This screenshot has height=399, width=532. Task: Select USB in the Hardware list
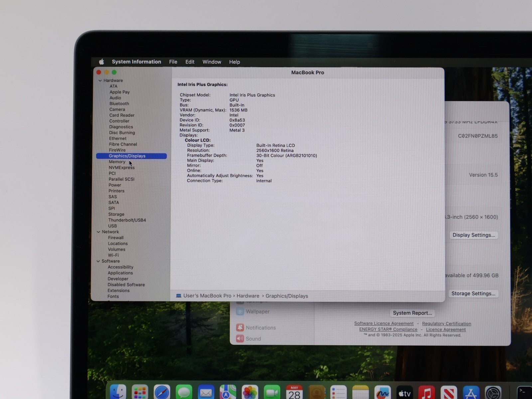(x=112, y=226)
